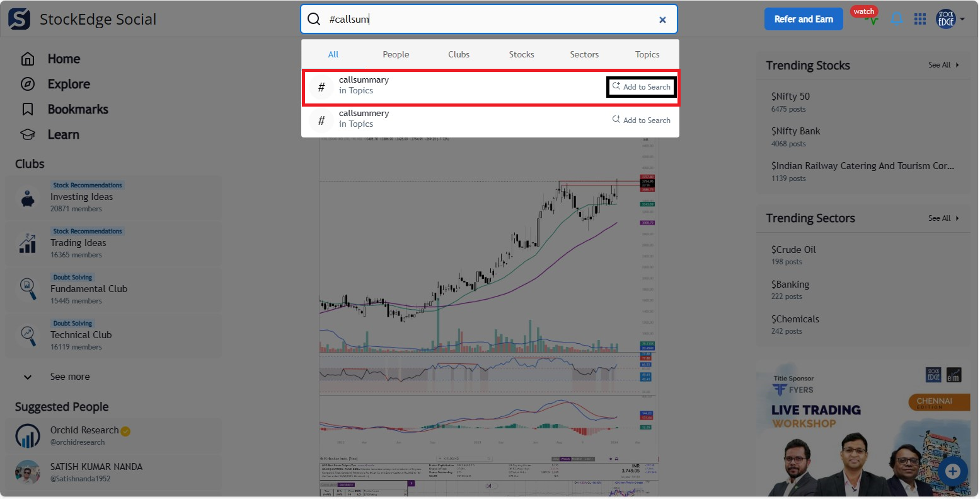This screenshot has width=980, height=499.
Task: Go to Home in sidebar
Action: (x=64, y=59)
